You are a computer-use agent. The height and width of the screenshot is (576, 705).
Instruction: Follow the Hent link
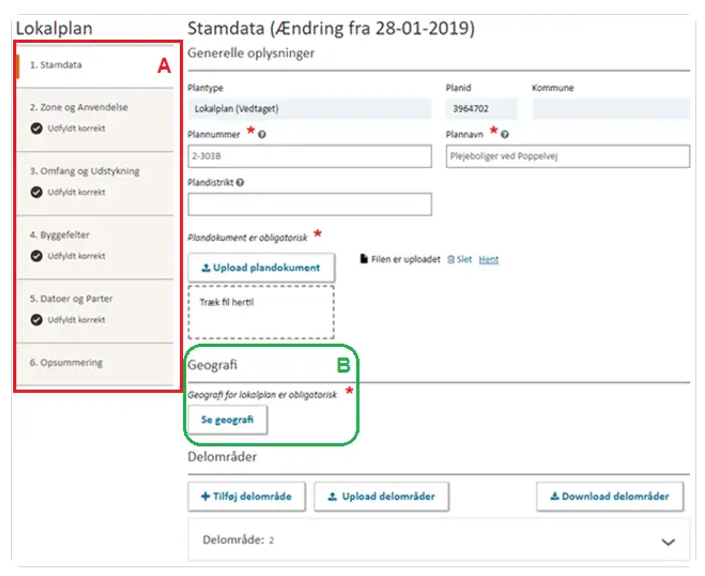tap(488, 259)
